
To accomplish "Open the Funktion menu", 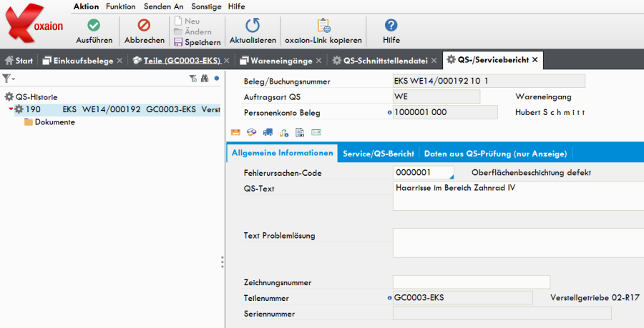I will tap(121, 6).
